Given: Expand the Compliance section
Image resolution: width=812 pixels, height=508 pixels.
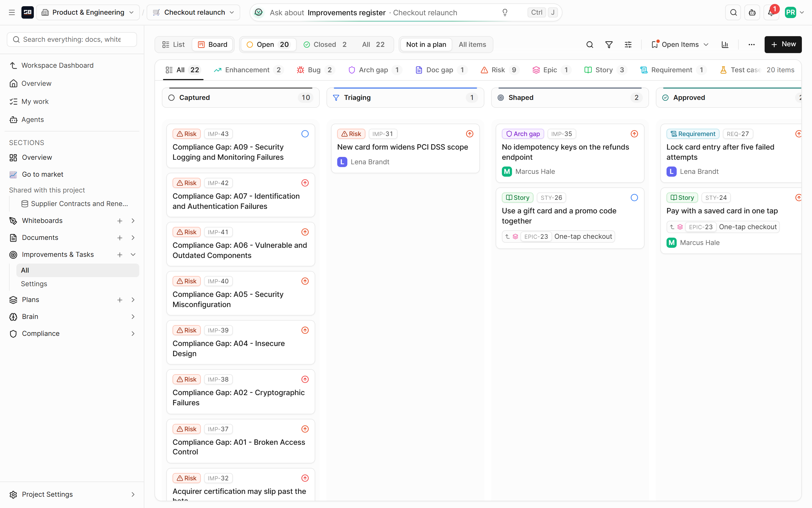Looking at the screenshot, I should pyautogui.click(x=133, y=334).
